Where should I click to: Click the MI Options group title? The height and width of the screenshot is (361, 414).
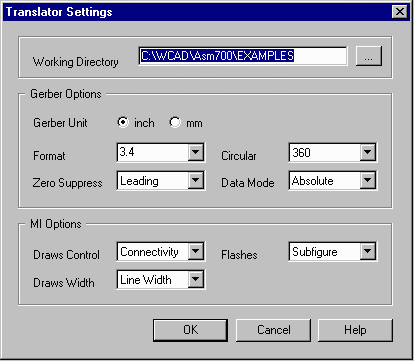tap(56, 224)
